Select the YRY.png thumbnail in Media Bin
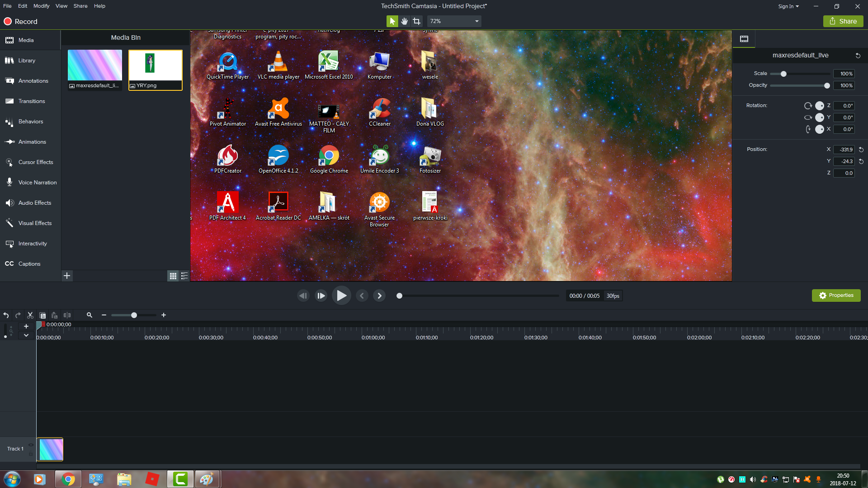 [x=155, y=66]
